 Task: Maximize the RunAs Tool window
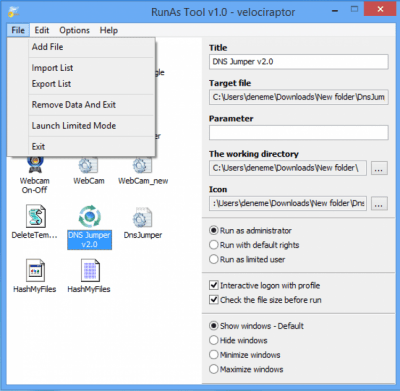355,10
